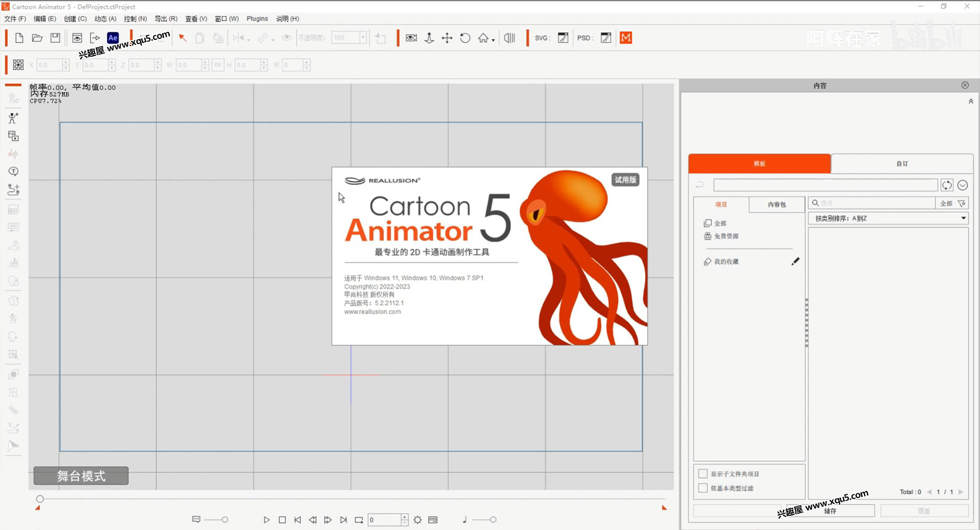The height and width of the screenshot is (530, 980).
Task: Open the 编辑 (E) menu
Action: click(45, 18)
